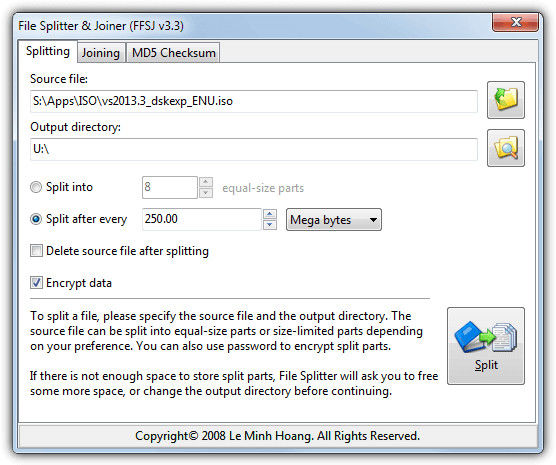
Task: Start splitting with the Split button
Action: tap(486, 346)
